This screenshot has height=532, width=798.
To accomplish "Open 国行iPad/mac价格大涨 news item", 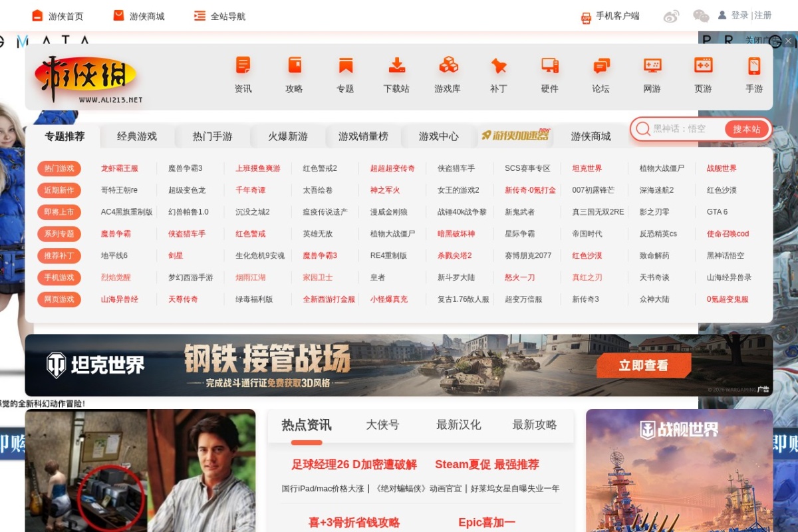I will (x=323, y=488).
